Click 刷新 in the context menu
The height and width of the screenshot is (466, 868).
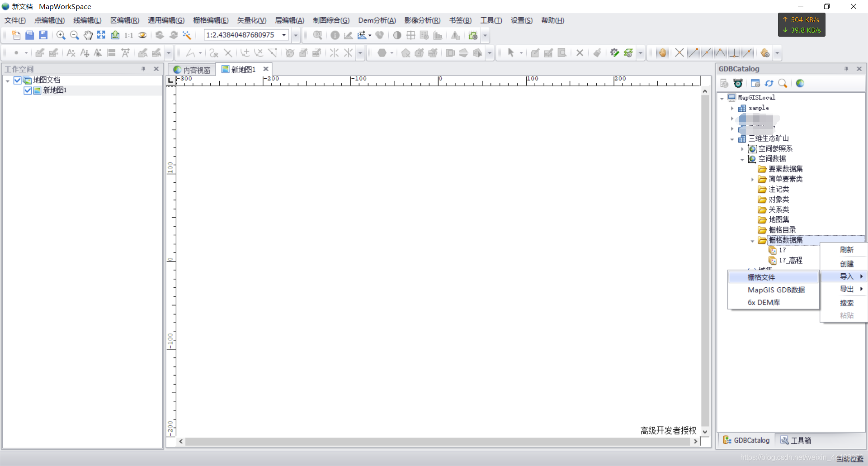pos(844,250)
